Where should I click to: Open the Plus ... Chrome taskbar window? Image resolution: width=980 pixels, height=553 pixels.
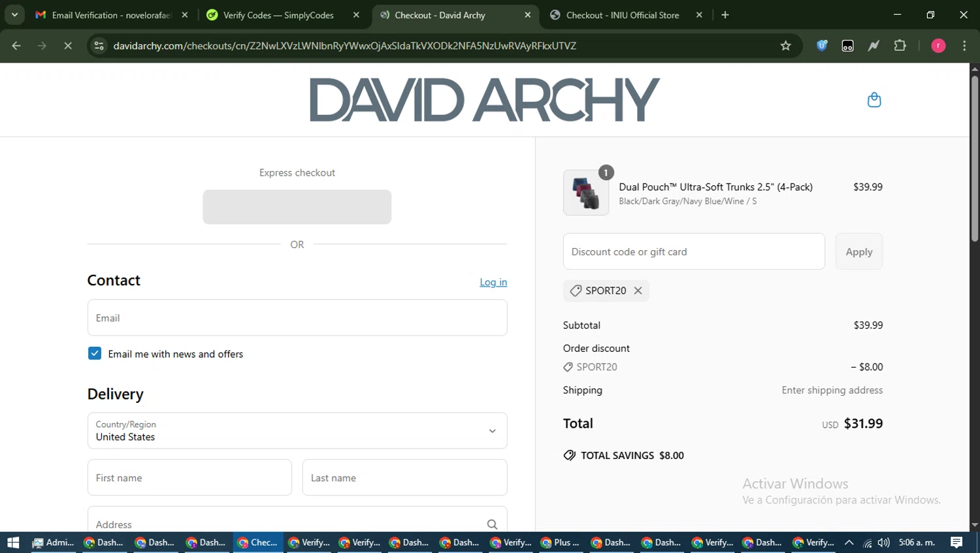[561, 543]
